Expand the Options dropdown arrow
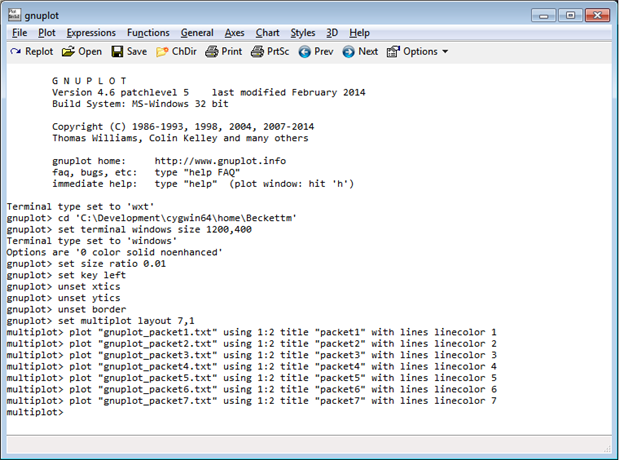This screenshot has width=619, height=460. pyautogui.click(x=445, y=51)
